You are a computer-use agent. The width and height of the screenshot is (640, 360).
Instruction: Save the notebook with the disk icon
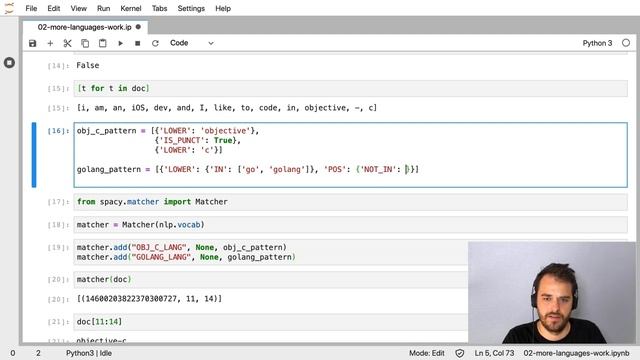click(x=32, y=43)
